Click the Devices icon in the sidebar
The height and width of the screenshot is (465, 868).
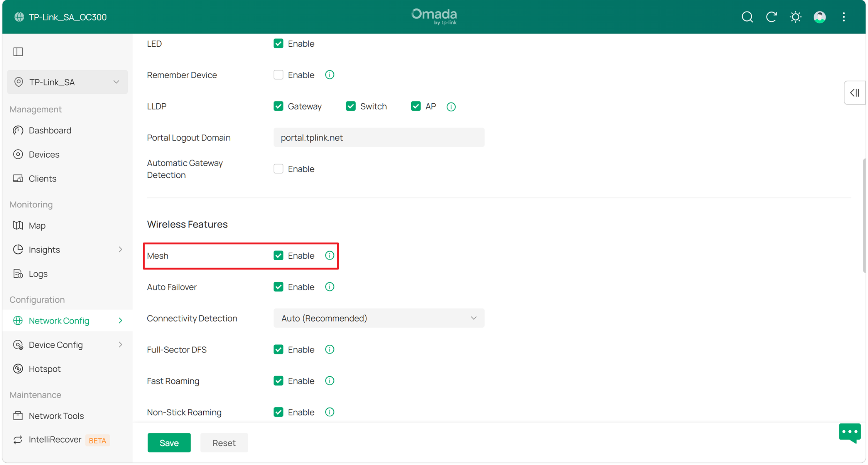[x=18, y=154]
